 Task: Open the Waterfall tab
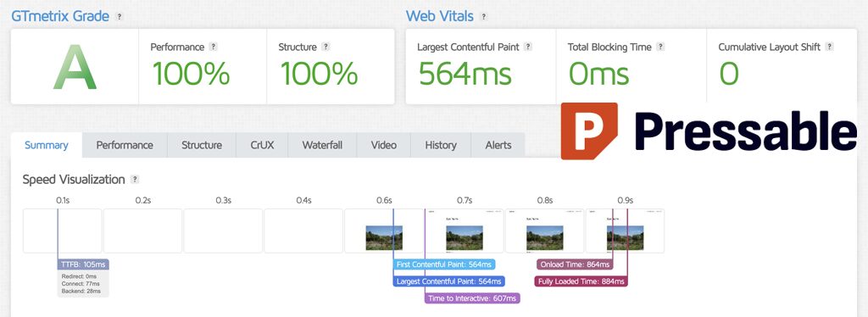pyautogui.click(x=322, y=146)
